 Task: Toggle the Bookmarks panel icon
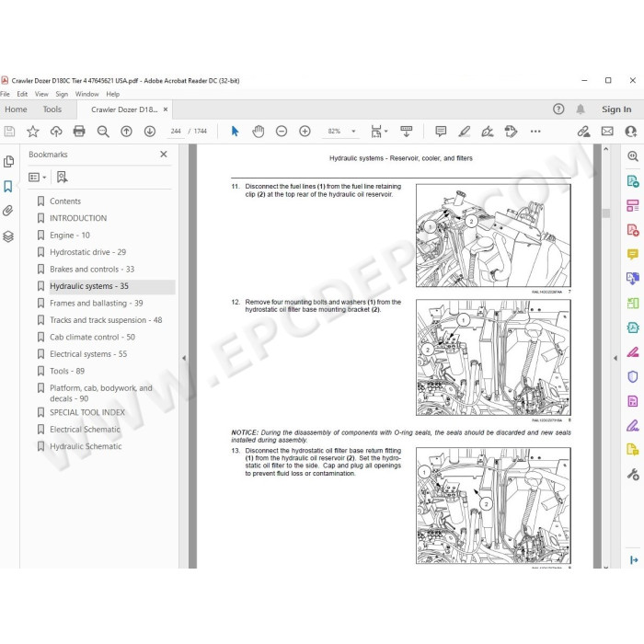click(x=8, y=187)
